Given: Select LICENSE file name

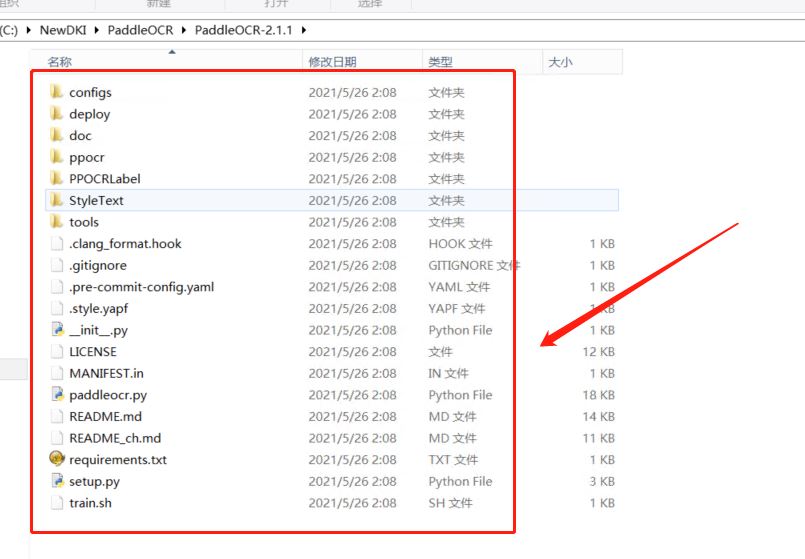Looking at the screenshot, I should (x=93, y=352).
